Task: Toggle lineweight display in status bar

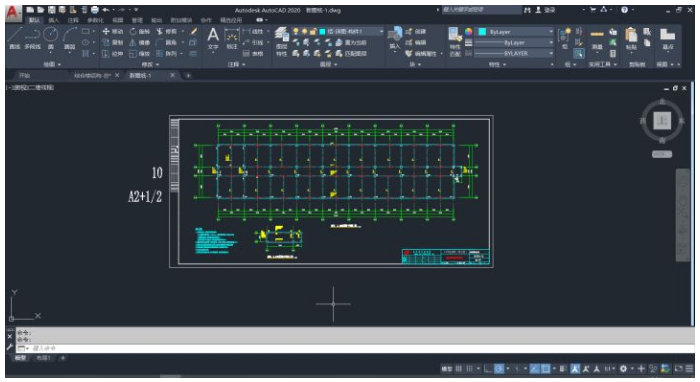Action: click(563, 369)
